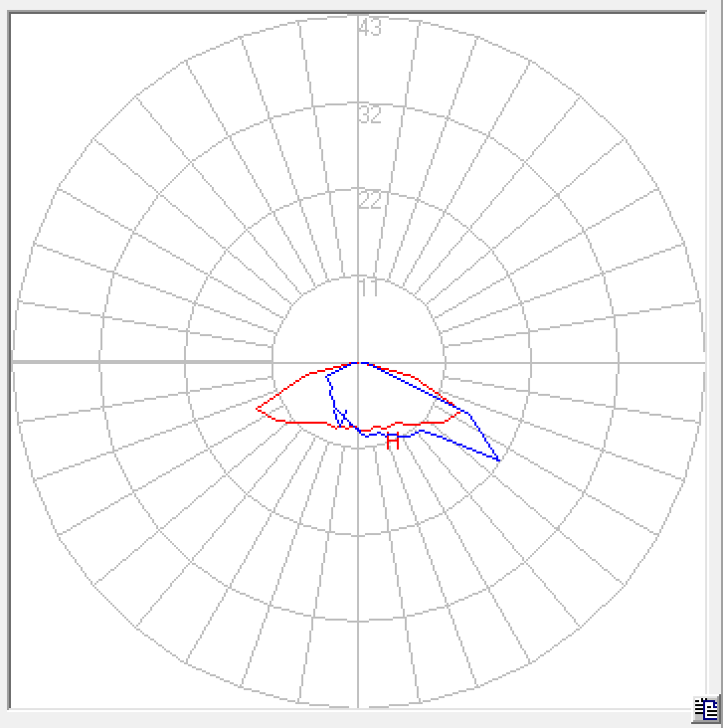Click innermost ring's right crossing on horizontal axis
The height and width of the screenshot is (728, 723).
pos(445,363)
